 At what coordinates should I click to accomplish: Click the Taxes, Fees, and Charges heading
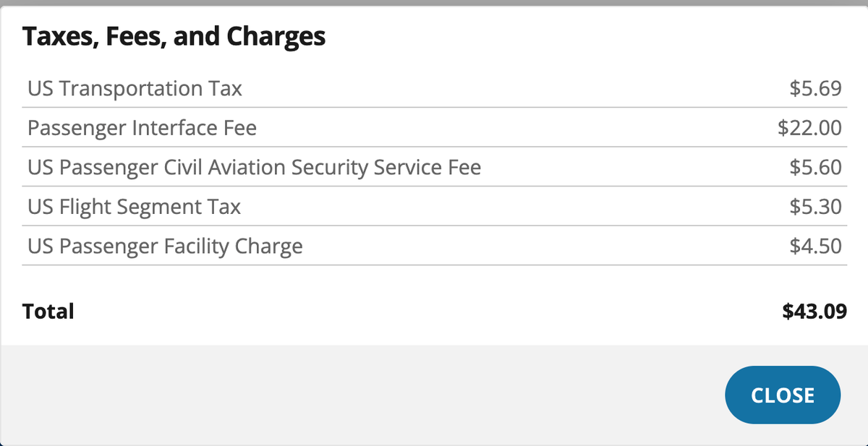click(x=175, y=35)
